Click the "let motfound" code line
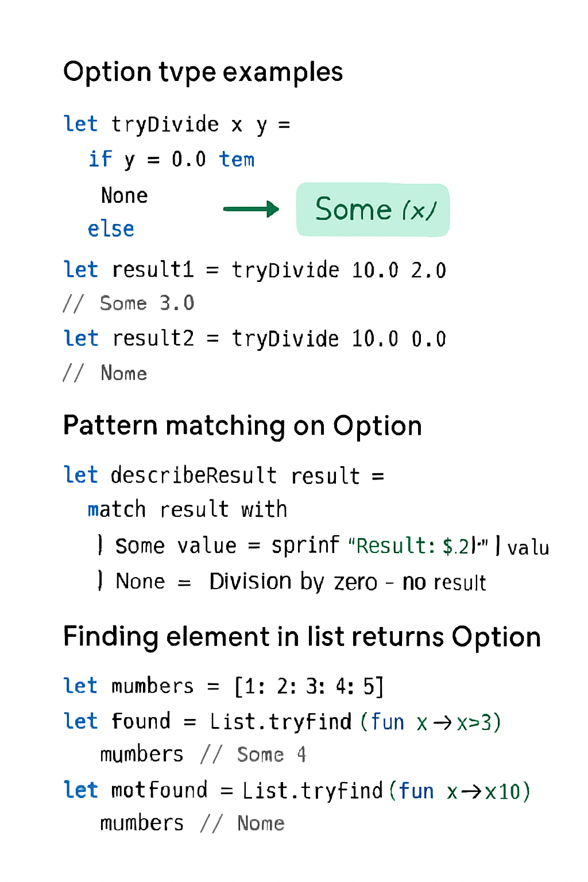588x882 pixels. (296, 791)
